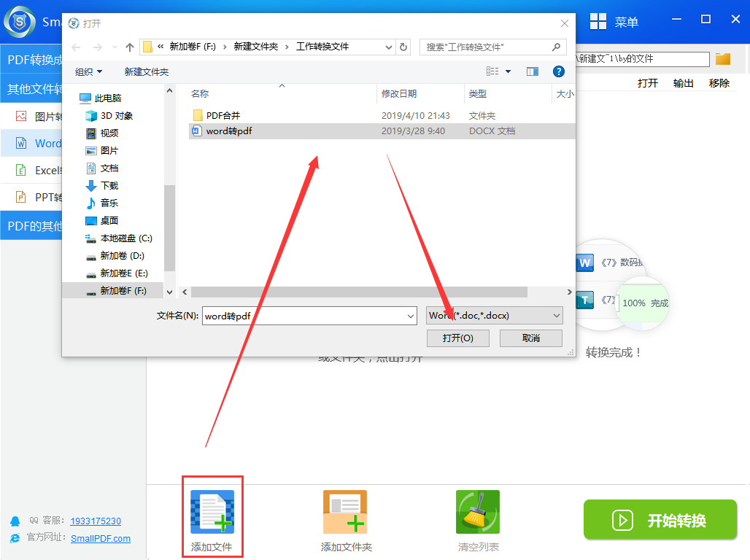Open the file name history dropdown
Screen dimensions: 750x560
click(410, 316)
